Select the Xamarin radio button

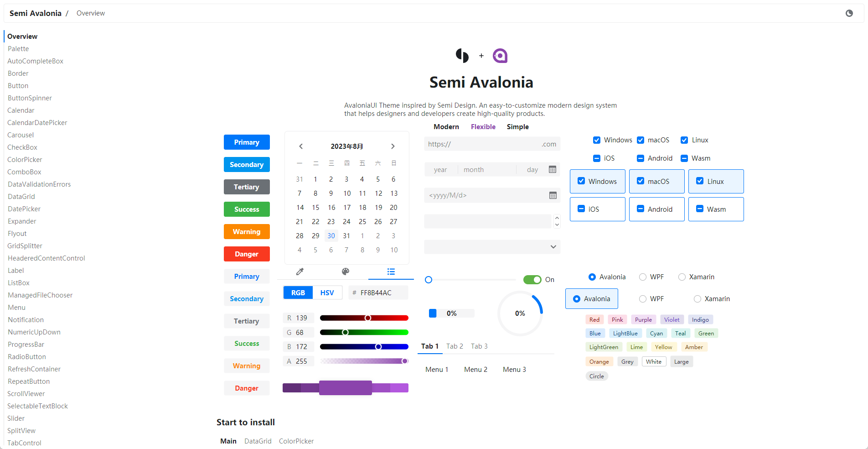click(682, 277)
